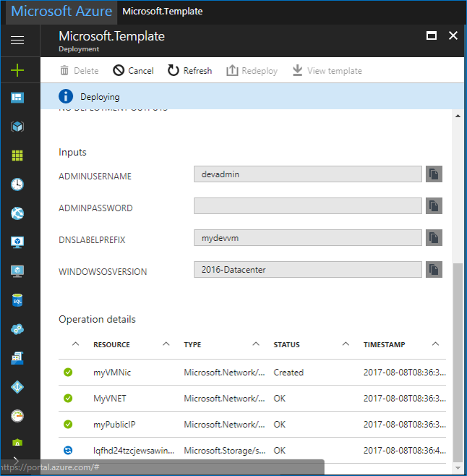This screenshot has width=467, height=476.
Task: Click the green plus New resource icon
Action: 17,70
